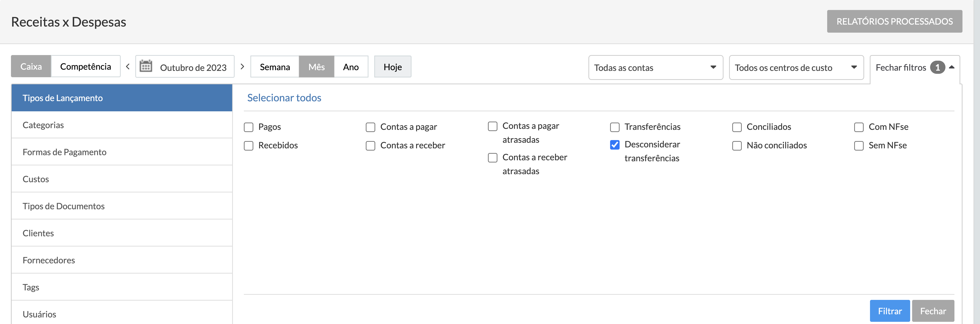Jump to today with Hoje button
The image size is (980, 324).
(x=392, y=67)
